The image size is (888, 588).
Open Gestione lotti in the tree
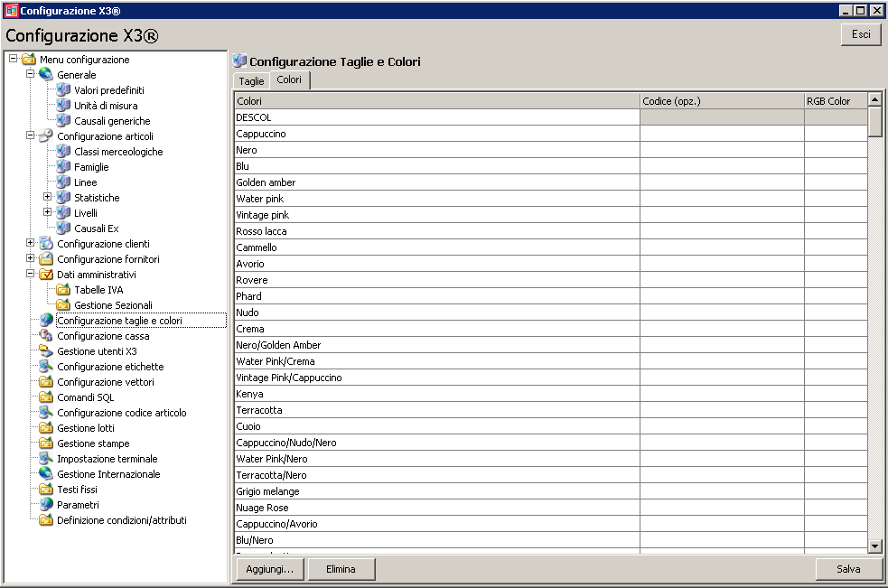(86, 428)
